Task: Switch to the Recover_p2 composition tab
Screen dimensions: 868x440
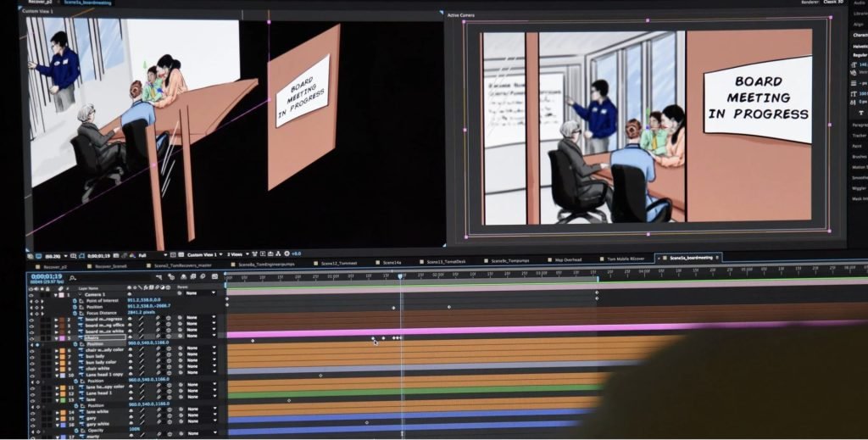Action: point(55,267)
